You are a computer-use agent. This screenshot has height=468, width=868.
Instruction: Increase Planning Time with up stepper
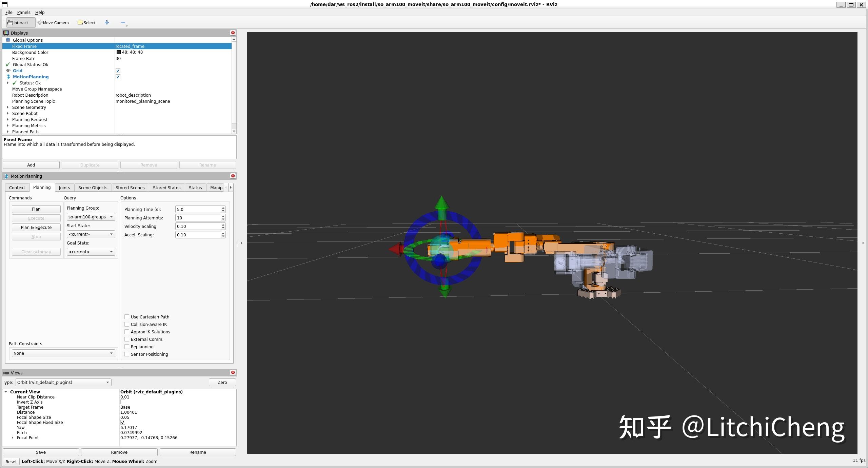point(223,208)
